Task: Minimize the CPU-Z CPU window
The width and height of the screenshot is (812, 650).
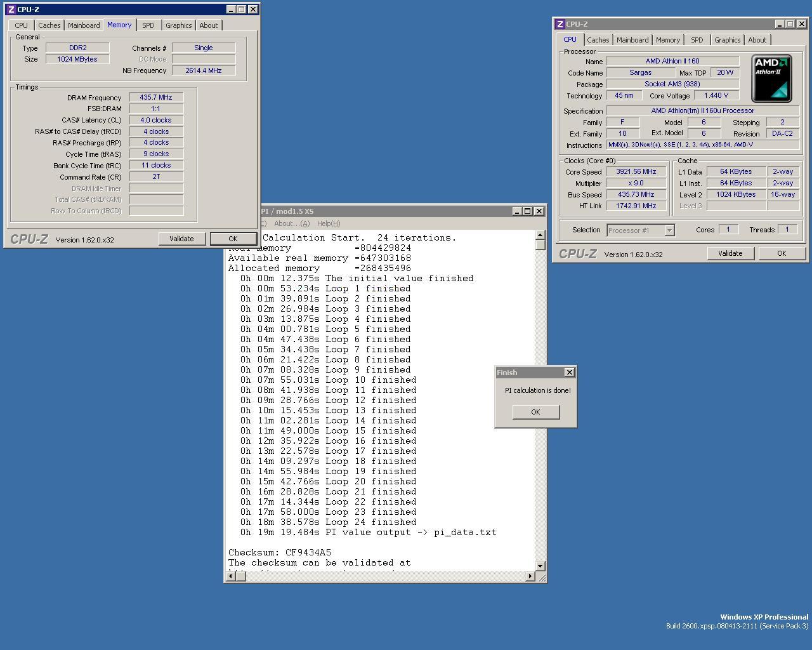Action: (780, 24)
